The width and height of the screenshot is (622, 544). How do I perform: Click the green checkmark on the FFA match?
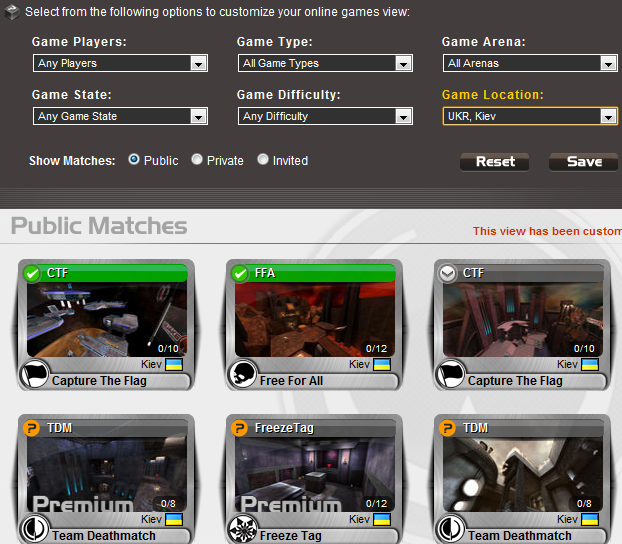pos(240,273)
